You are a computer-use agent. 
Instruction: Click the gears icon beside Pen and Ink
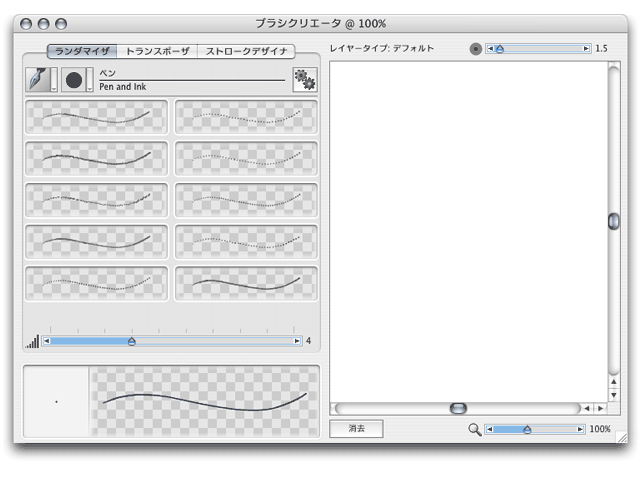(x=304, y=80)
